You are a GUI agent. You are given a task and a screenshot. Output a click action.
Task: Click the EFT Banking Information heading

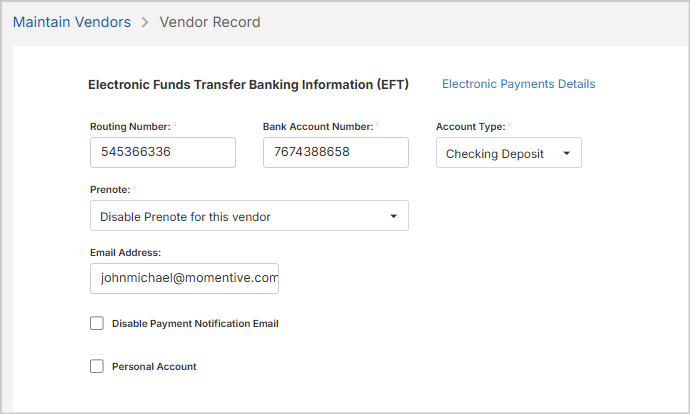coord(248,85)
